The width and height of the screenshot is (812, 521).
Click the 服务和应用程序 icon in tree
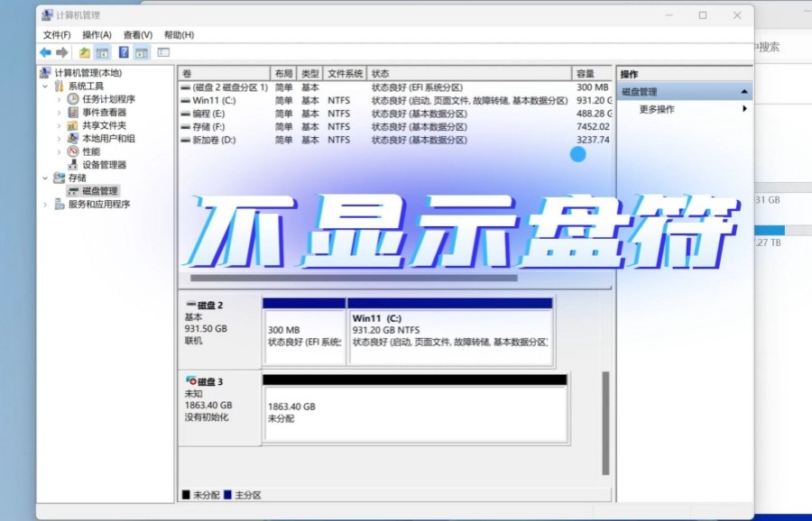[60, 204]
